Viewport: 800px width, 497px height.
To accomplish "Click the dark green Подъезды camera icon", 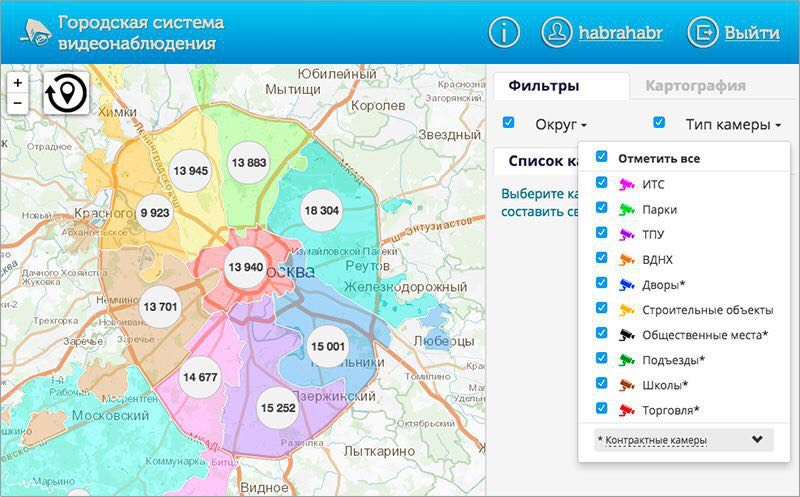I will click(627, 360).
